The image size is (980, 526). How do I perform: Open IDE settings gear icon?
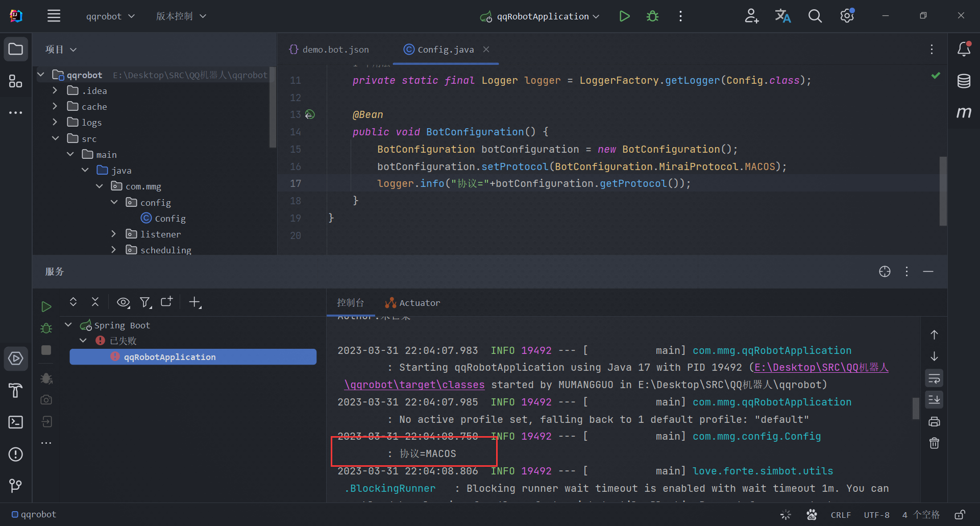point(847,16)
